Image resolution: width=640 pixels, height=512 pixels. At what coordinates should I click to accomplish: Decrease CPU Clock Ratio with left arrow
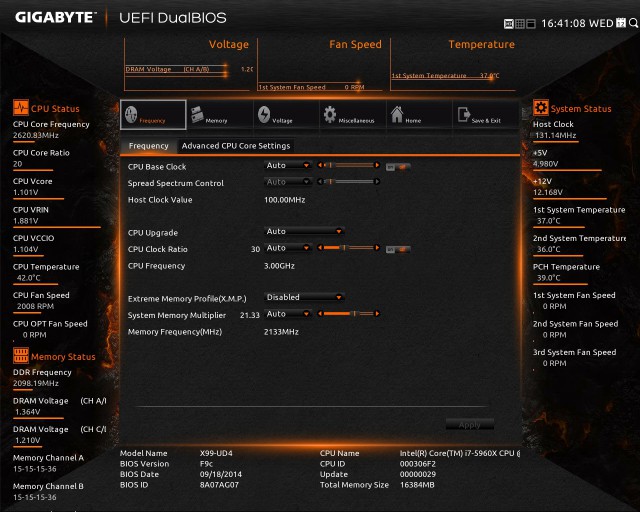pyautogui.click(x=320, y=247)
